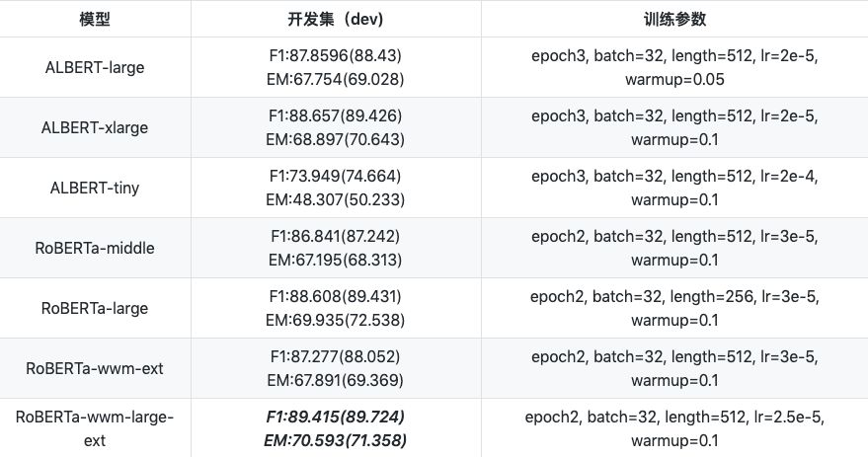Click the RoBERTa-large model cell

[x=95, y=309]
